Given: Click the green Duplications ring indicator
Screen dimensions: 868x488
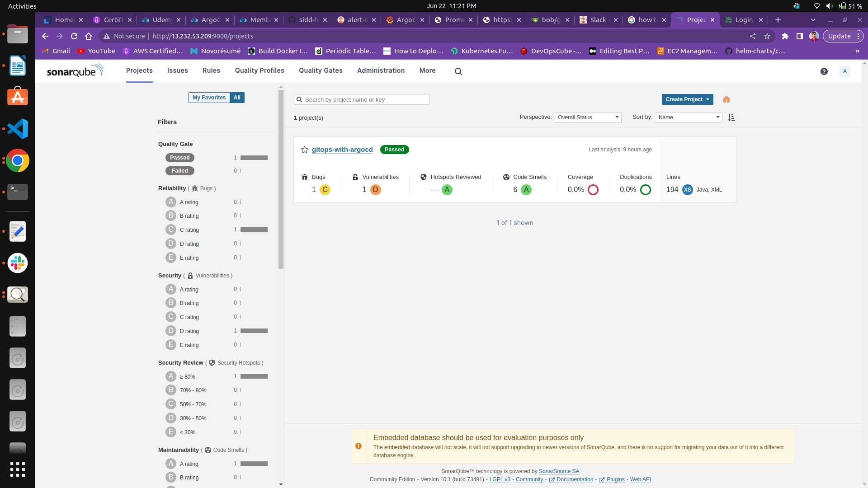Looking at the screenshot, I should click(x=646, y=190).
